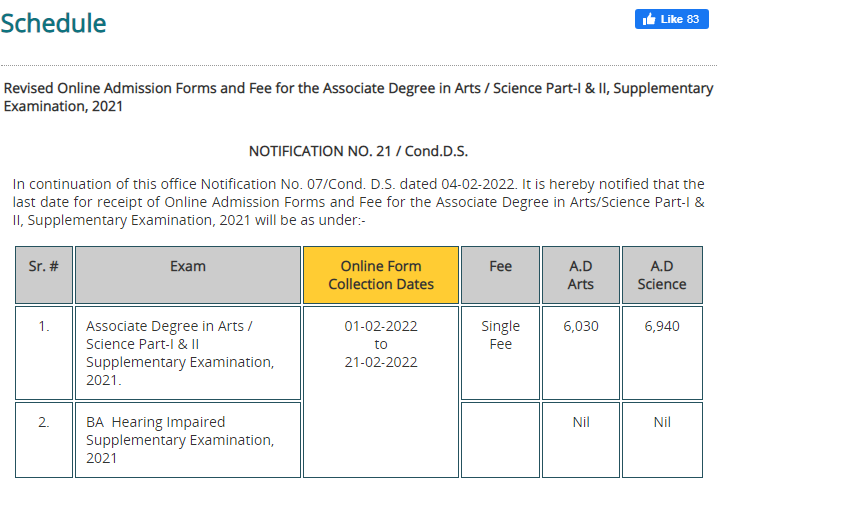This screenshot has width=851, height=512.
Task: Click the 01-02-2022 to 21-02-2022 dates cell
Action: tap(381, 392)
